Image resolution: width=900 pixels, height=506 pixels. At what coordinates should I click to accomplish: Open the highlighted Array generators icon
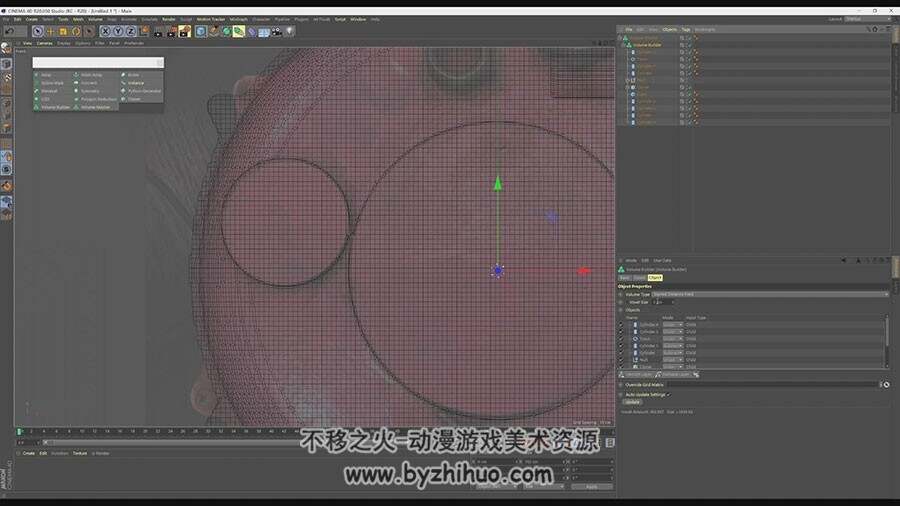click(239, 32)
